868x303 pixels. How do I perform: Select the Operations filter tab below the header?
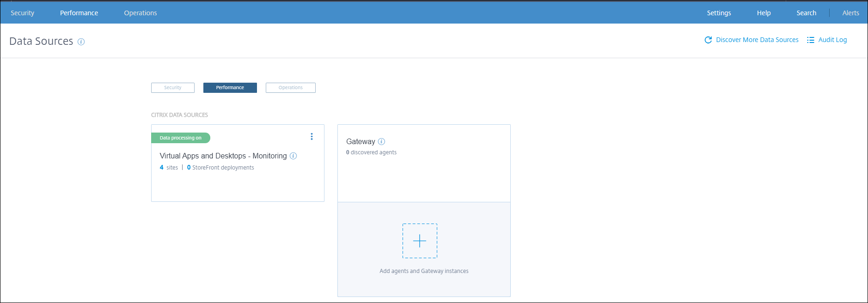coord(291,88)
